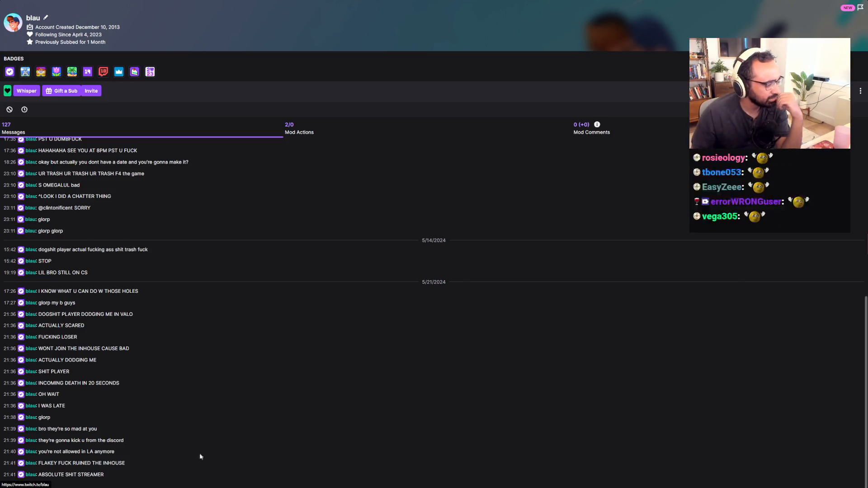Image resolution: width=868 pixels, height=488 pixels.
Task: Expand the 5/21/2024 date divider
Action: 433,282
